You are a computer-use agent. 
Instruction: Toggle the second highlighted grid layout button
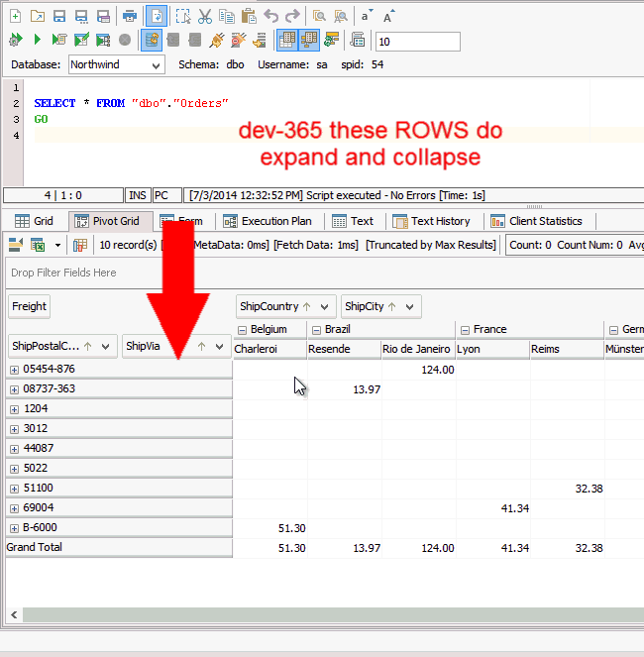pyautogui.click(x=309, y=40)
